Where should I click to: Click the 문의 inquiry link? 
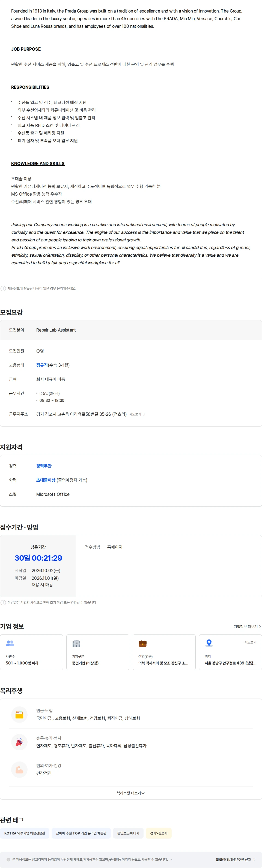pyautogui.click(x=60, y=289)
